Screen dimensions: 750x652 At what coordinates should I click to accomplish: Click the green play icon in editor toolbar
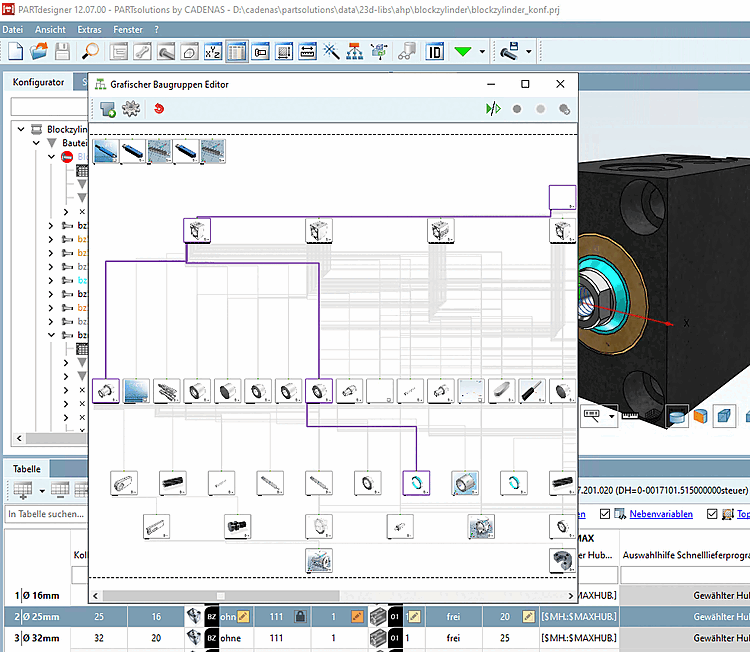click(x=493, y=109)
